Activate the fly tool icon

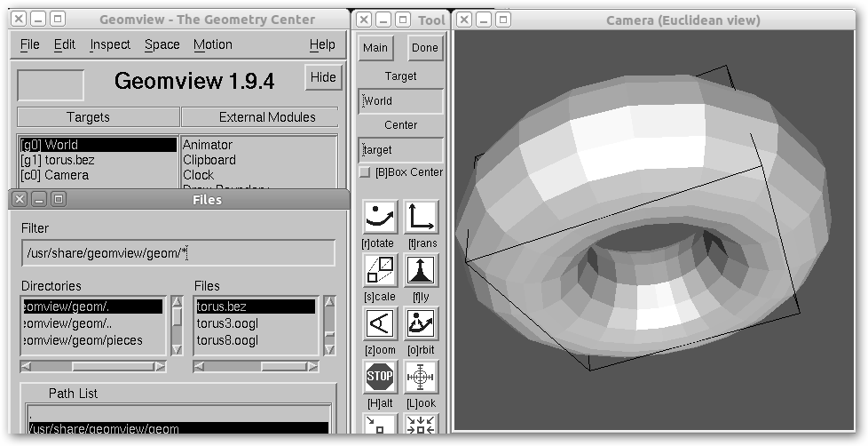tap(422, 270)
